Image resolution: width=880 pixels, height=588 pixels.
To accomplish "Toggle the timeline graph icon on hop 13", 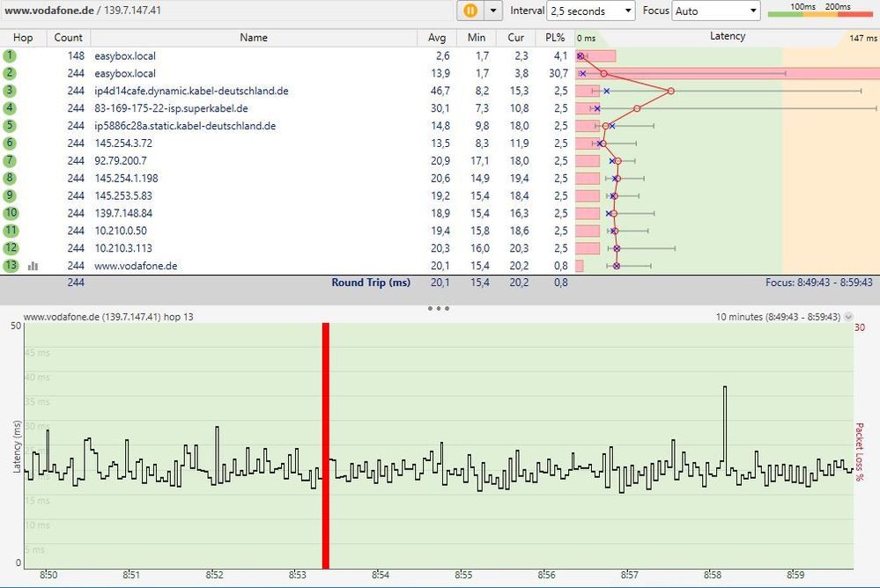I will 33,265.
